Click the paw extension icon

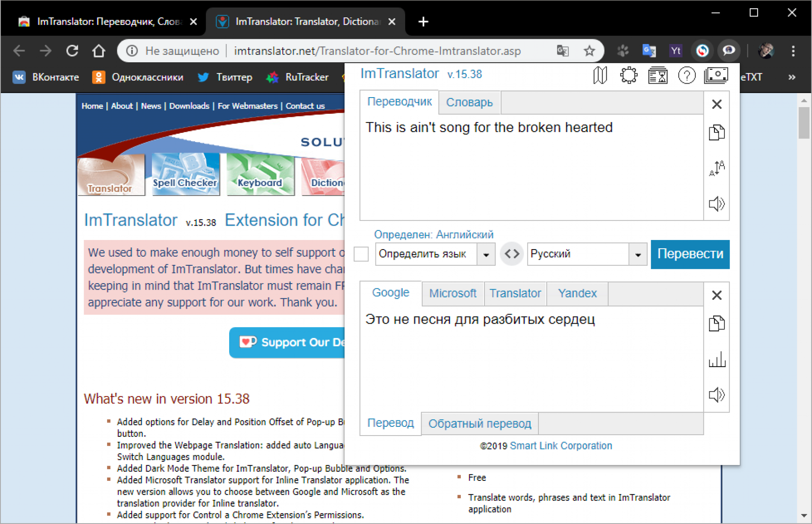623,51
